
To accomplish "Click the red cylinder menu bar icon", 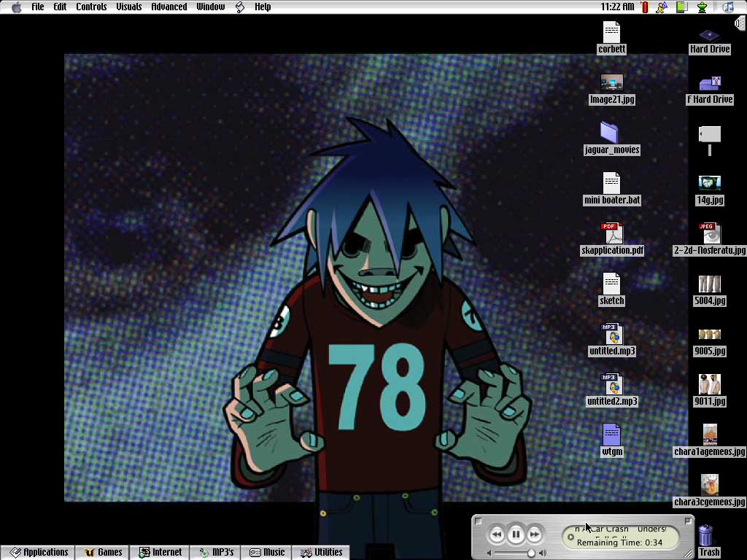I will (x=645, y=7).
